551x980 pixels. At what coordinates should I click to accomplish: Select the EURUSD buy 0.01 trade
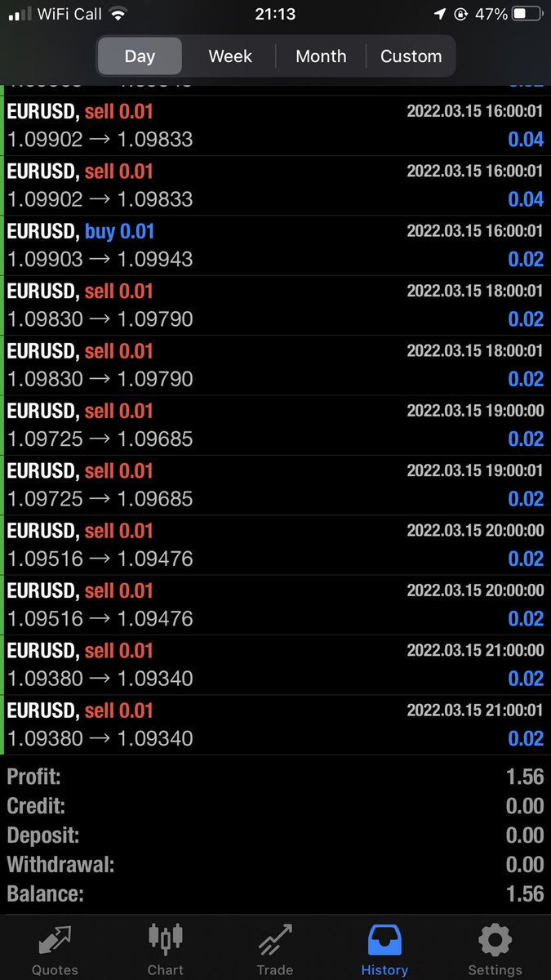pos(275,246)
